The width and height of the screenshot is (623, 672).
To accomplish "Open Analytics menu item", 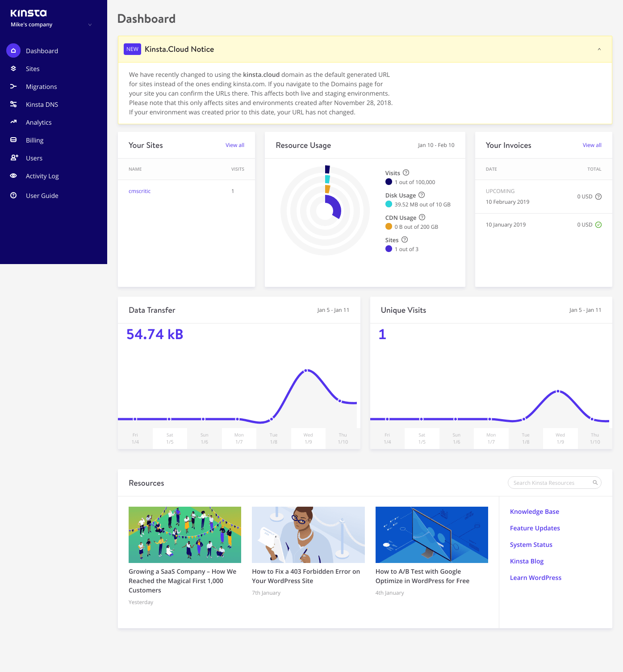I will coord(39,122).
